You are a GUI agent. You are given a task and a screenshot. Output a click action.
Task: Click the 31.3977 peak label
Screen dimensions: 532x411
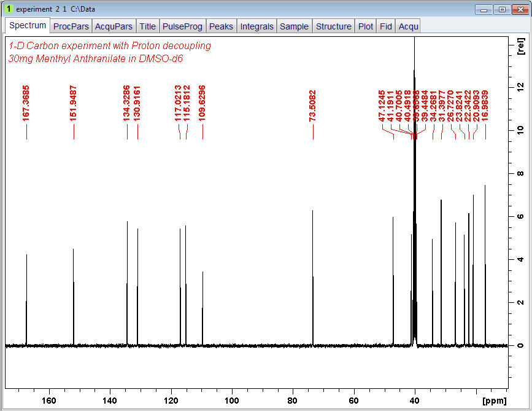[442, 106]
